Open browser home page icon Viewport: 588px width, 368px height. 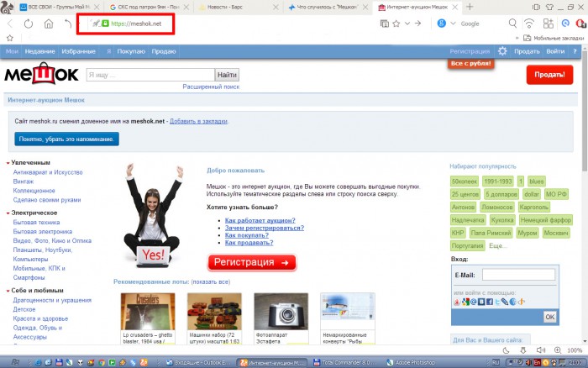pos(49,24)
